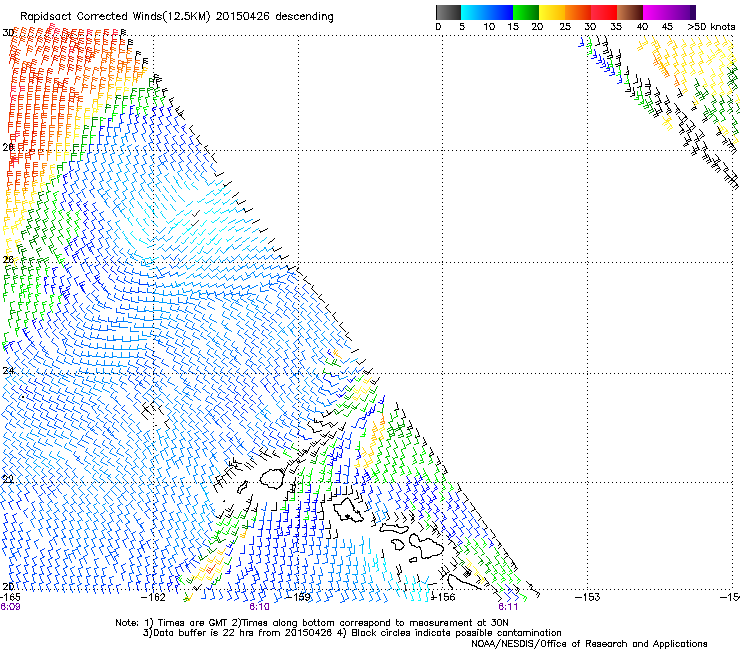740x650 pixels.
Task: Click the '-162' longitude label
Action: [x=153, y=597]
